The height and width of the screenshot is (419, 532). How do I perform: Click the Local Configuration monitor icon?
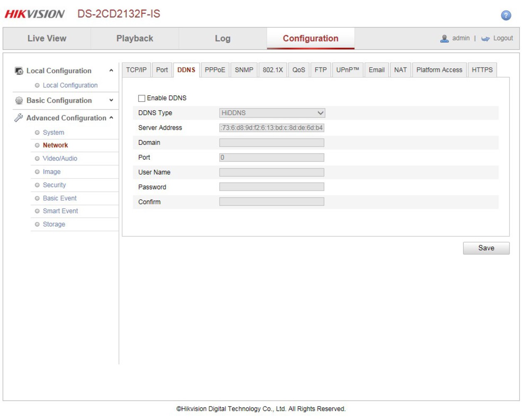[19, 71]
